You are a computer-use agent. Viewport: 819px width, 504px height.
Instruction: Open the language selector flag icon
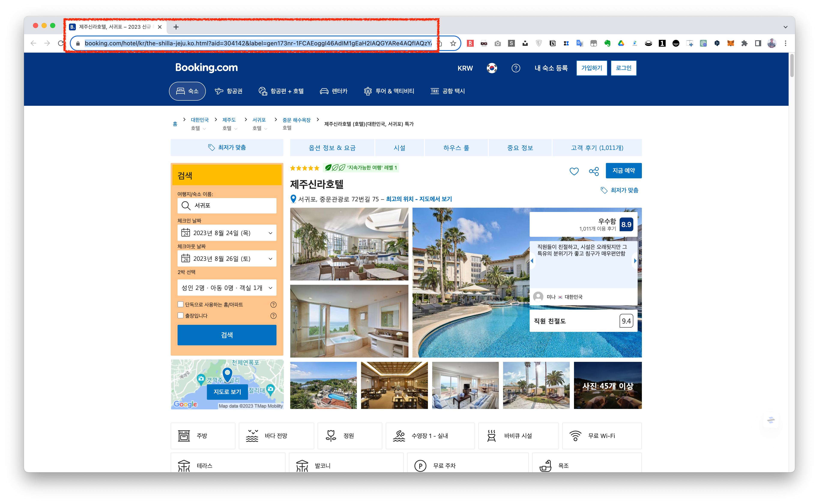pos(492,68)
